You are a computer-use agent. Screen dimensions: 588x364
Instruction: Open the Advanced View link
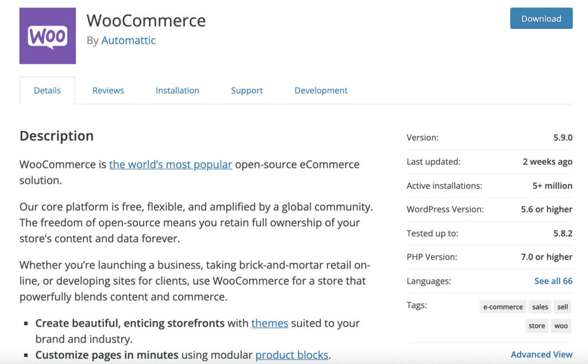[x=541, y=354]
